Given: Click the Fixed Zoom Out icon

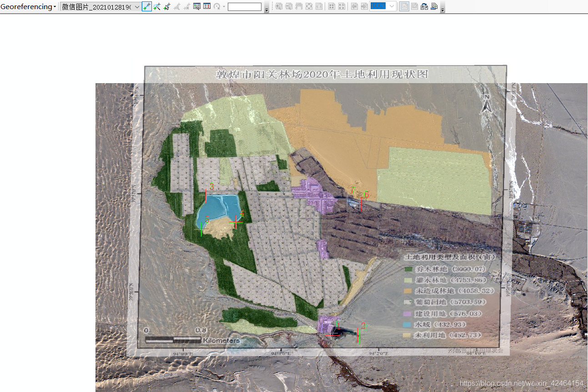Looking at the screenshot, I should pos(342,6).
